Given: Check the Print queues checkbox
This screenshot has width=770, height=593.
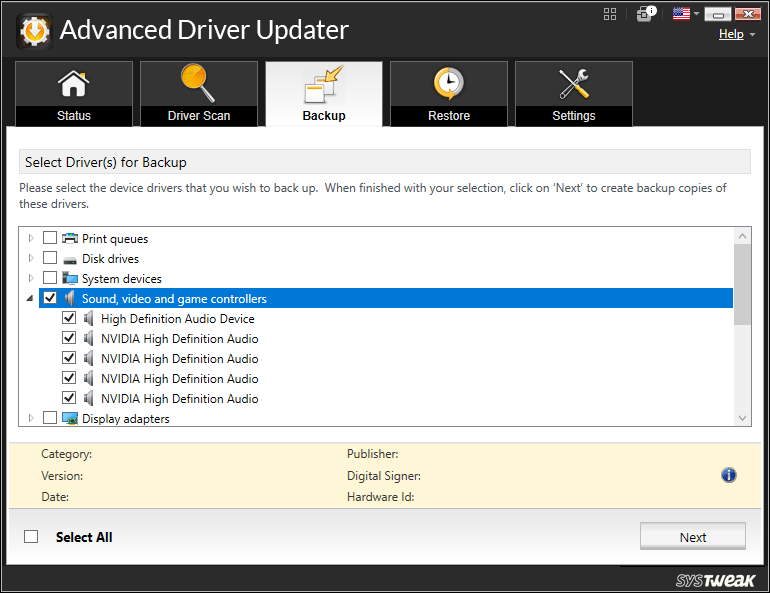Looking at the screenshot, I should pos(50,238).
